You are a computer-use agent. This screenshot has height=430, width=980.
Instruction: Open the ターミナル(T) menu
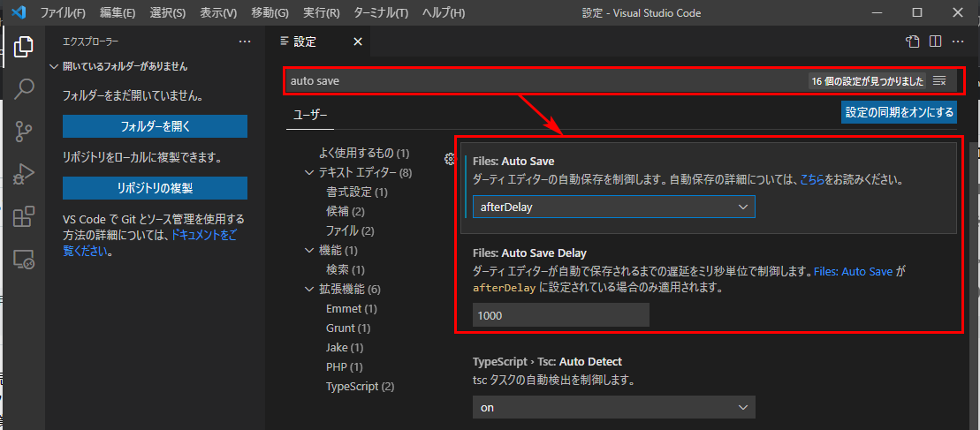[x=381, y=12]
